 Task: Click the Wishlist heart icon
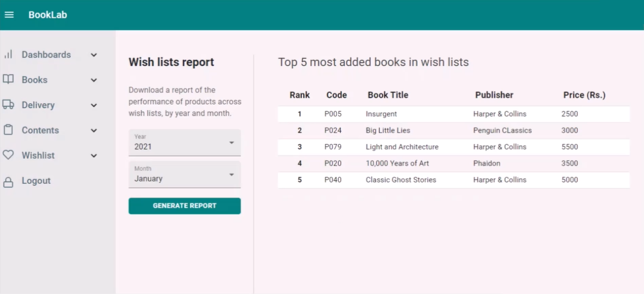click(x=8, y=155)
